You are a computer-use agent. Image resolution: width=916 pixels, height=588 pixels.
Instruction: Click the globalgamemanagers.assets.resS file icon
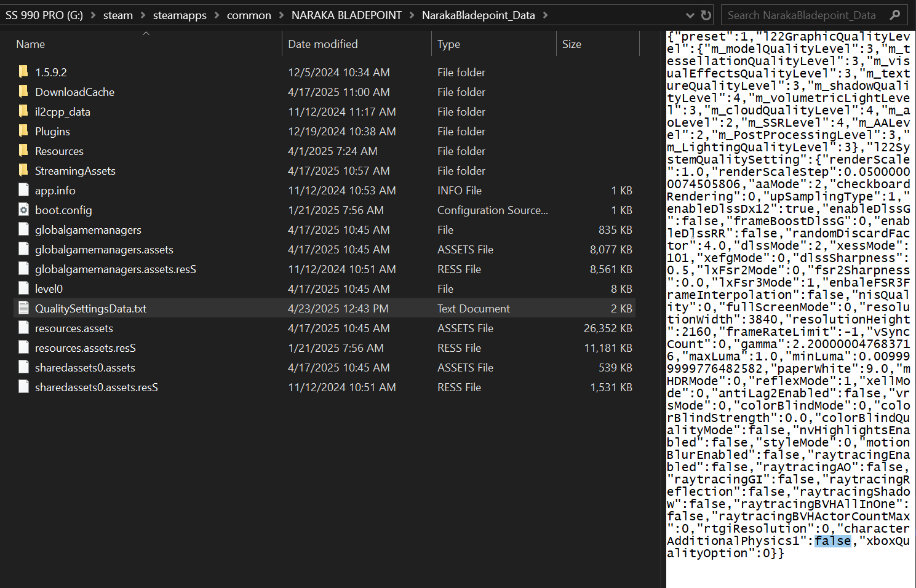tap(23, 269)
